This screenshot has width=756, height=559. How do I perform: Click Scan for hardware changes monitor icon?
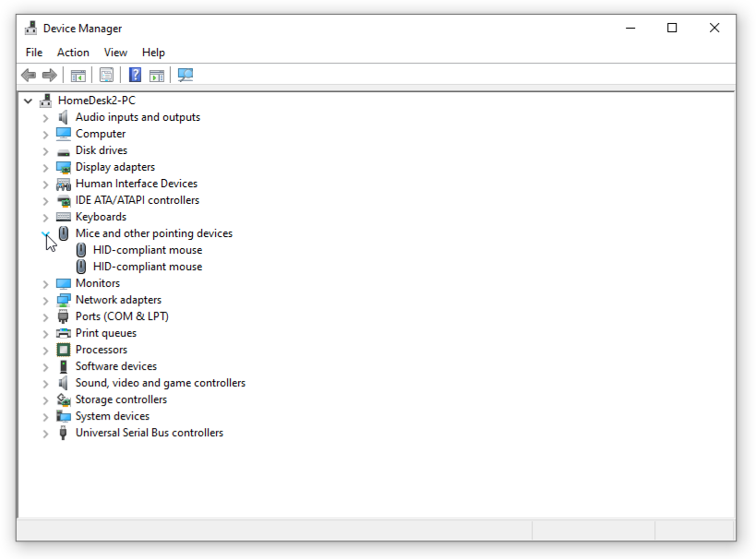click(x=186, y=75)
